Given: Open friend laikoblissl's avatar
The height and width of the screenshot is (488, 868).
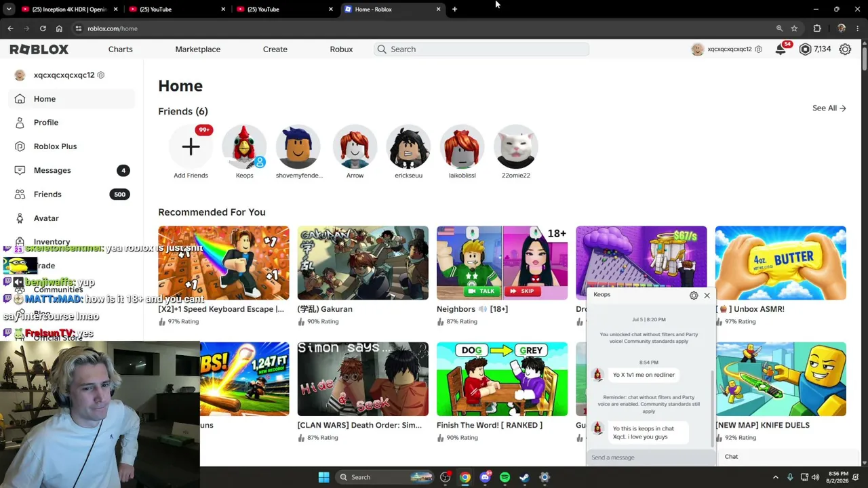Looking at the screenshot, I should pos(462,146).
